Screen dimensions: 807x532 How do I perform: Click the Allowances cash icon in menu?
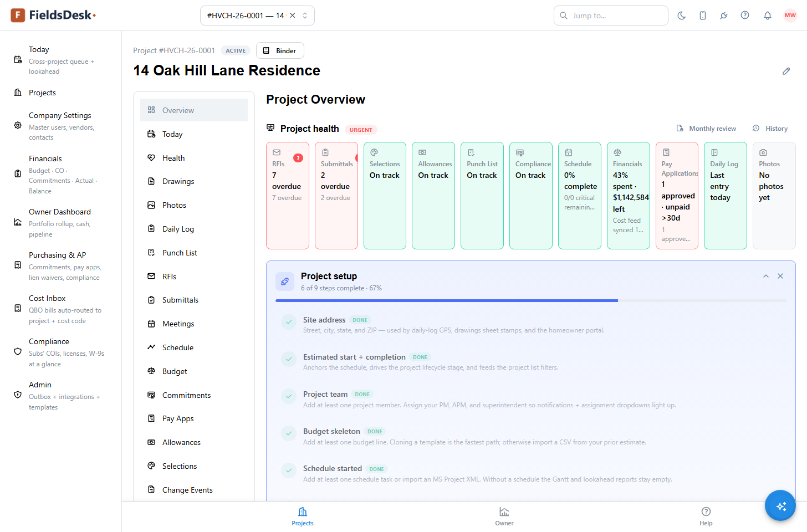151,442
